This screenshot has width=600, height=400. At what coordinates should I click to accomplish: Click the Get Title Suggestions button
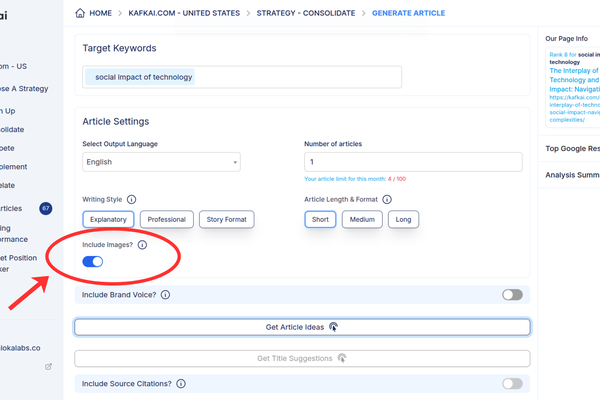pos(302,357)
